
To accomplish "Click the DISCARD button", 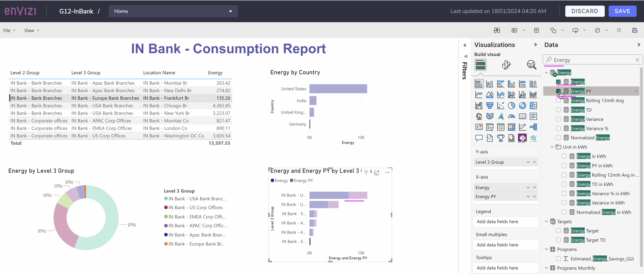I will 585,11.
